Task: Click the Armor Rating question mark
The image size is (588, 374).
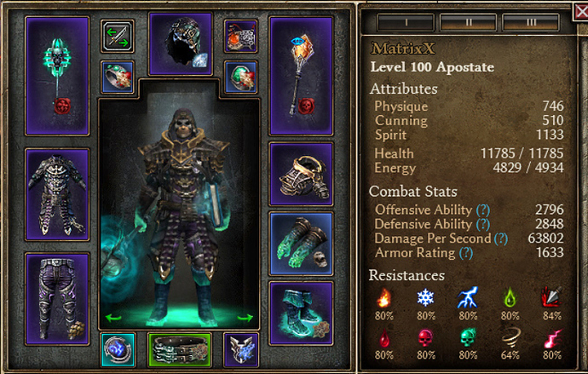Action: [466, 253]
